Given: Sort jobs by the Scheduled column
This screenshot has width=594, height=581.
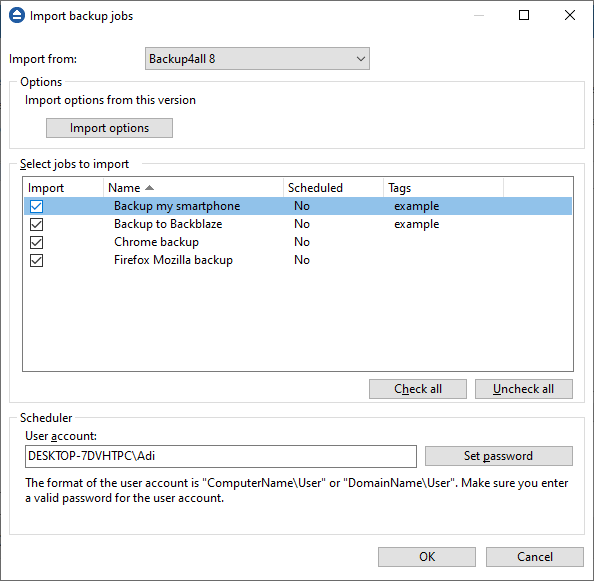Looking at the screenshot, I should coord(333,188).
